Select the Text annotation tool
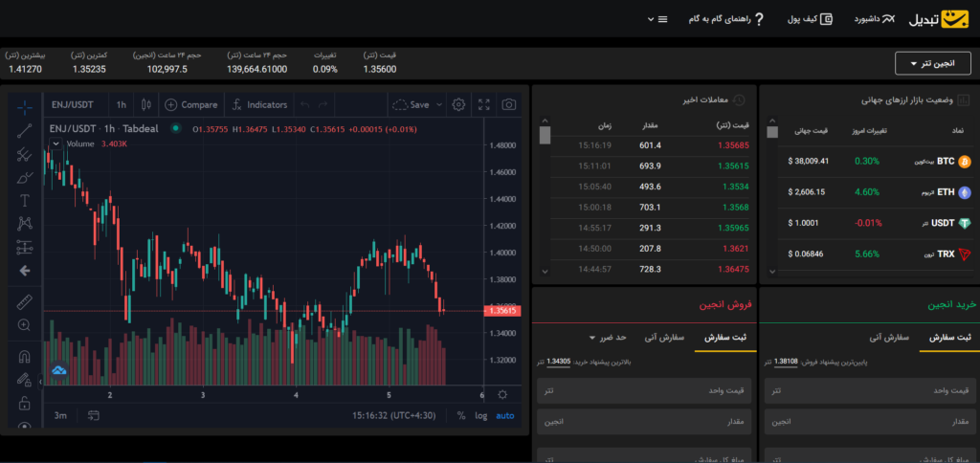 (x=24, y=201)
